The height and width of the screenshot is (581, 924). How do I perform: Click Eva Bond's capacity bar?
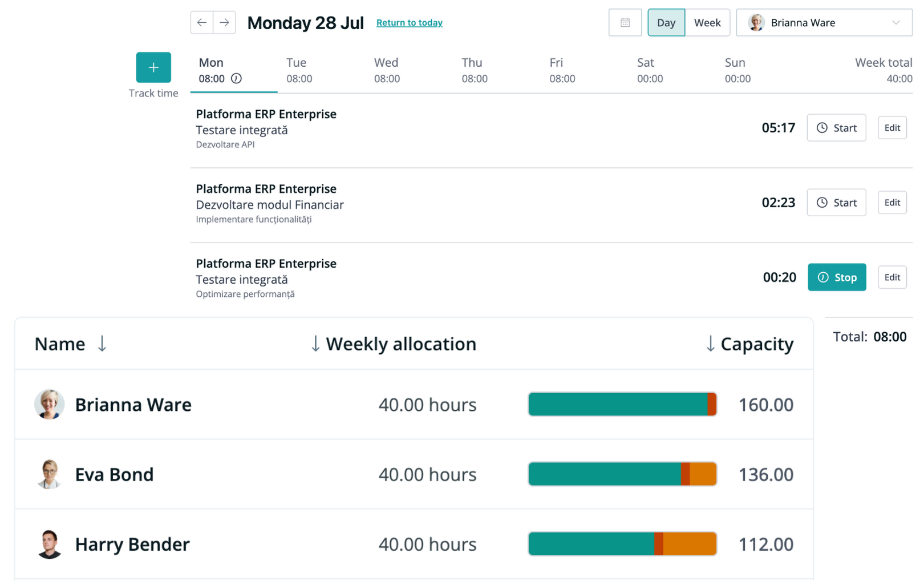(622, 474)
